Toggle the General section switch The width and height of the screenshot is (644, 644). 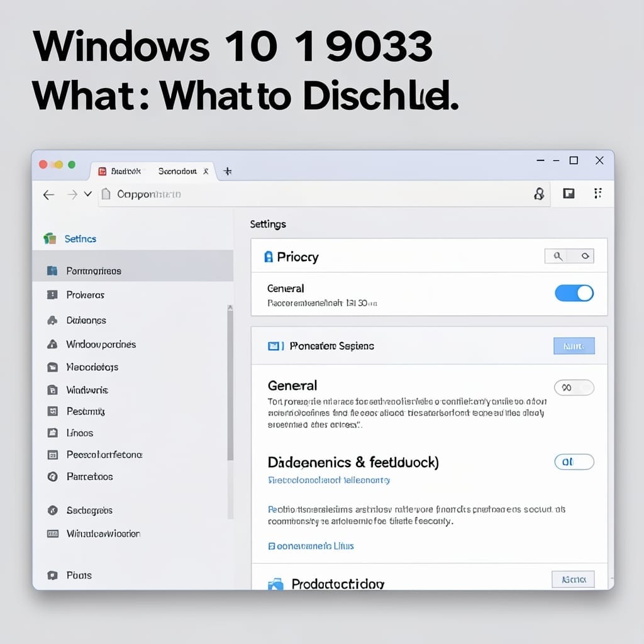coord(574,387)
